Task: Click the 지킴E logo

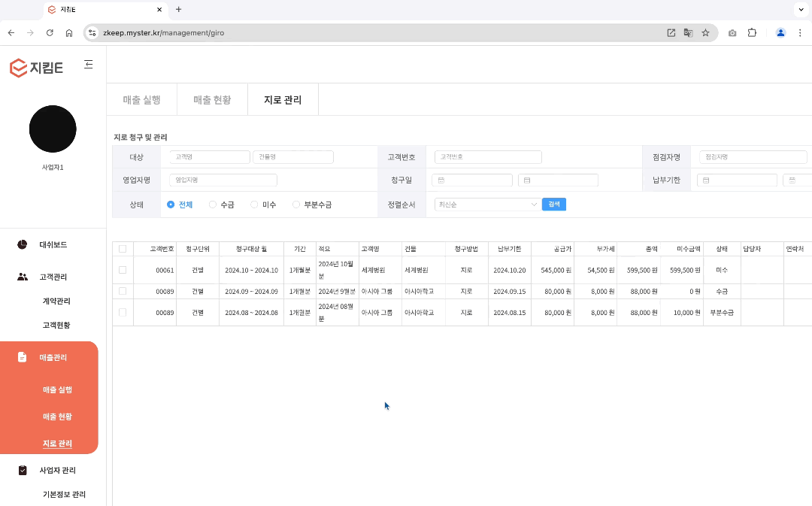Action: [x=36, y=68]
